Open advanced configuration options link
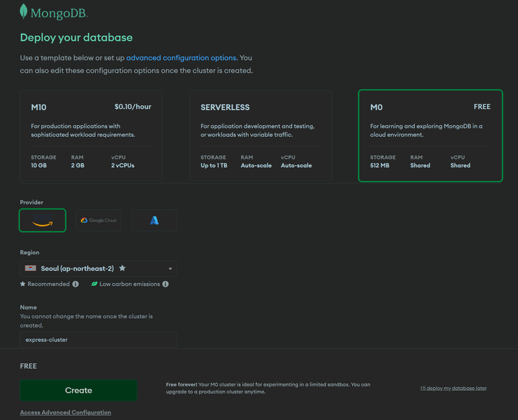518x420 pixels. pyautogui.click(x=182, y=58)
